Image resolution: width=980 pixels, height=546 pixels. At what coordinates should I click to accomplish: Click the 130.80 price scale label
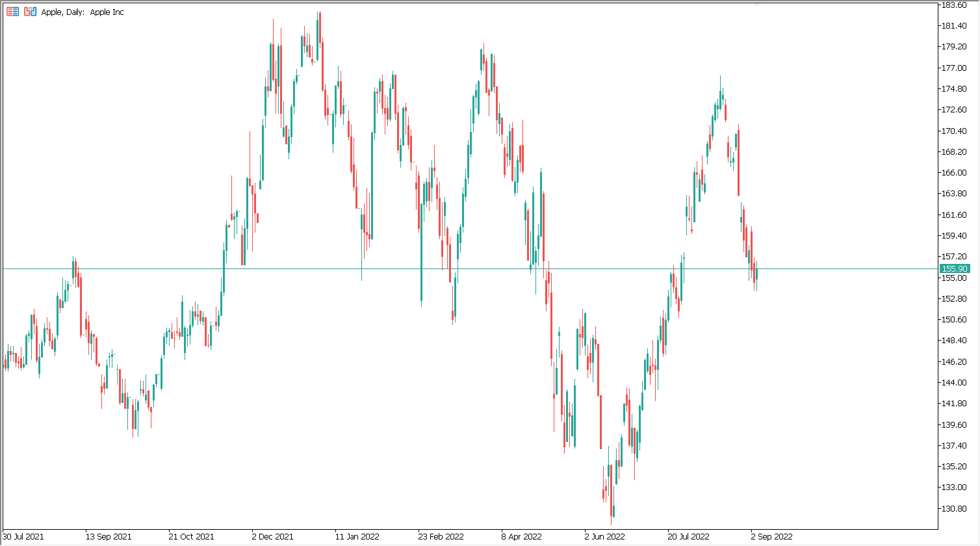(955, 508)
